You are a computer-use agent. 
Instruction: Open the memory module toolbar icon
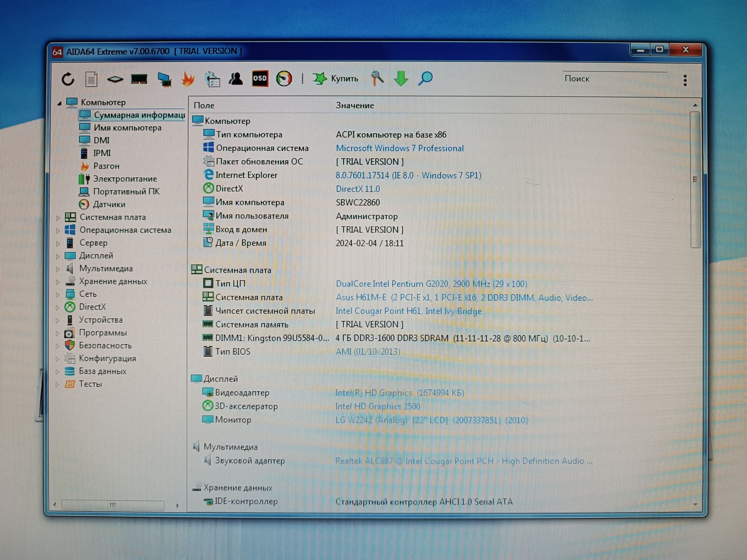tap(139, 79)
